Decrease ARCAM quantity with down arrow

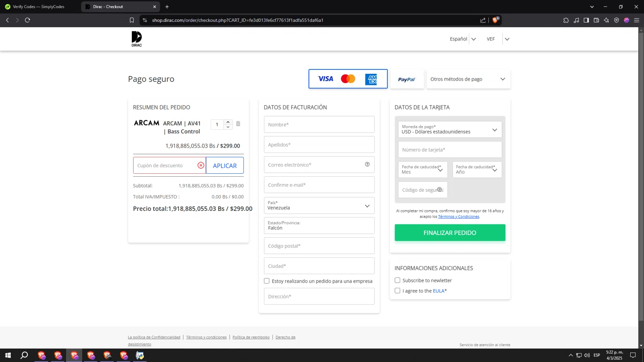[228, 127]
